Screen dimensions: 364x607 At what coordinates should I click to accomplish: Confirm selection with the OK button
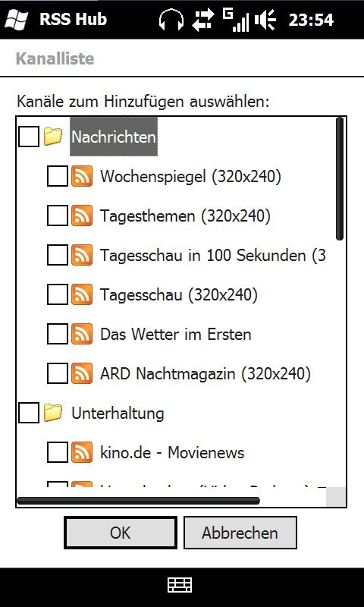click(121, 533)
